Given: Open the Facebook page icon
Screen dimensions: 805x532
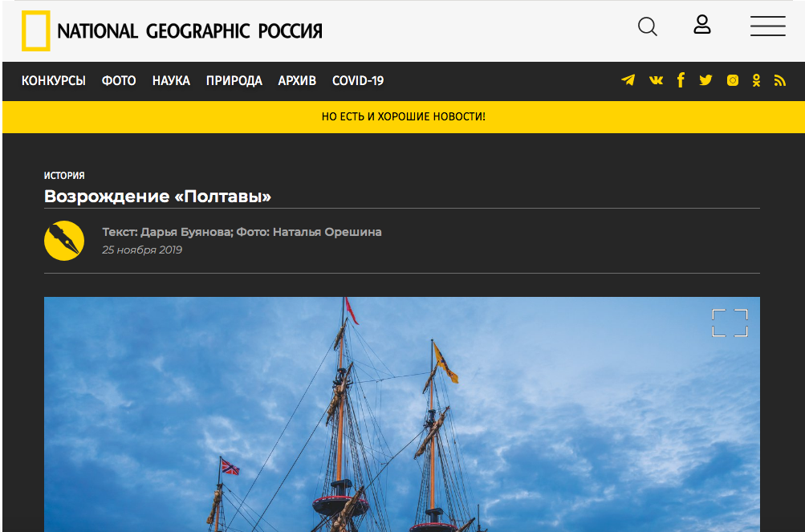Looking at the screenshot, I should click(681, 80).
